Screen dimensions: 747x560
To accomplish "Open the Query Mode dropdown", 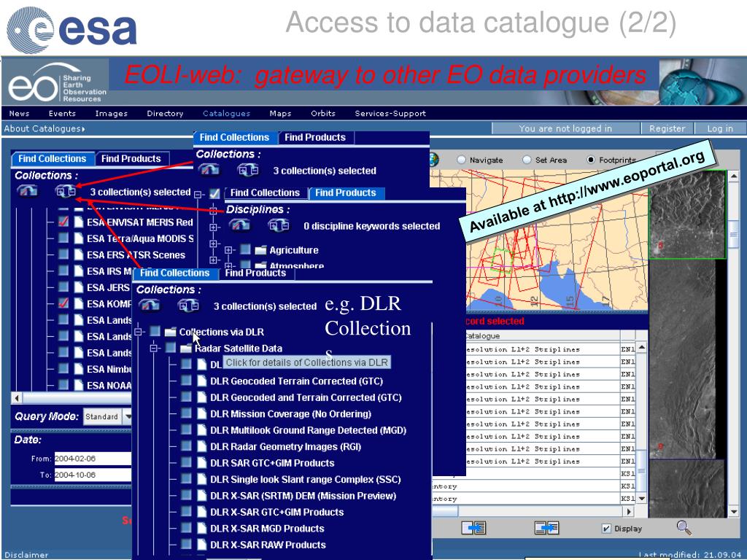I will pyautogui.click(x=128, y=417).
